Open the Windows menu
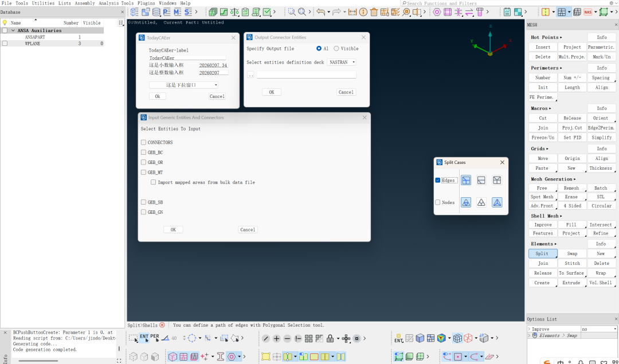 click(x=167, y=3)
